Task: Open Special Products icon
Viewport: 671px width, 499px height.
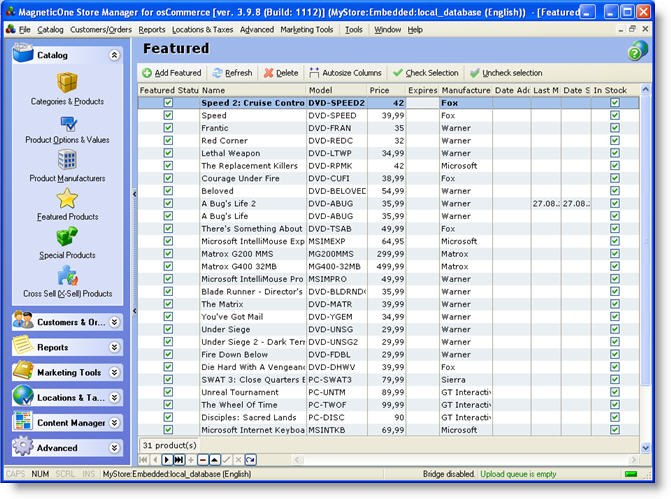Action: (67, 237)
